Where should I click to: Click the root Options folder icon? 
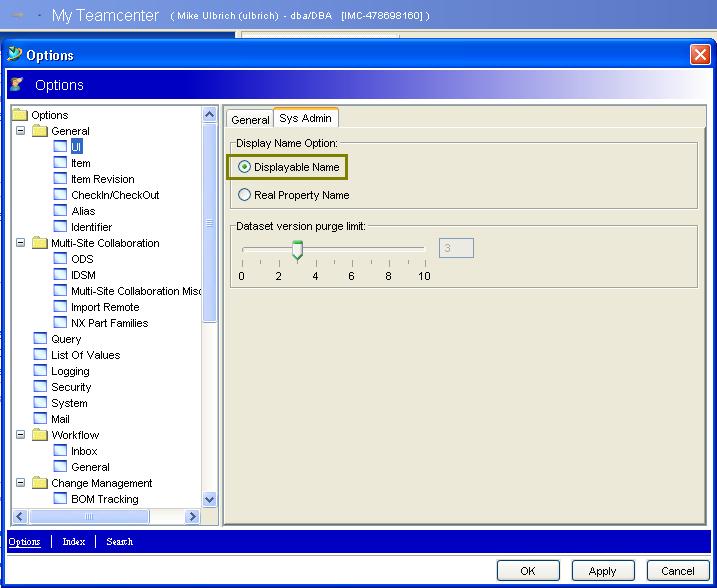(x=20, y=114)
